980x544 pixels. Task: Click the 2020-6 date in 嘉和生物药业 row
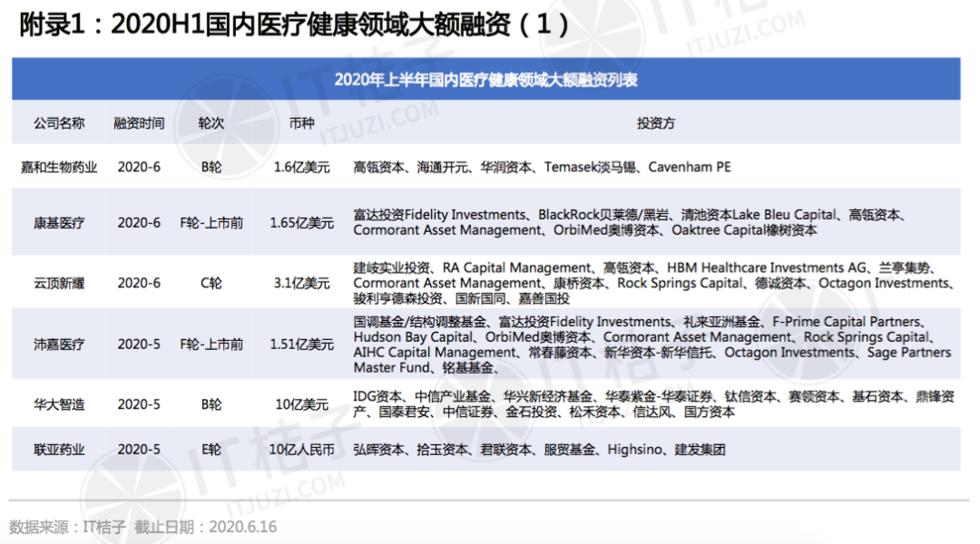pyautogui.click(x=139, y=167)
